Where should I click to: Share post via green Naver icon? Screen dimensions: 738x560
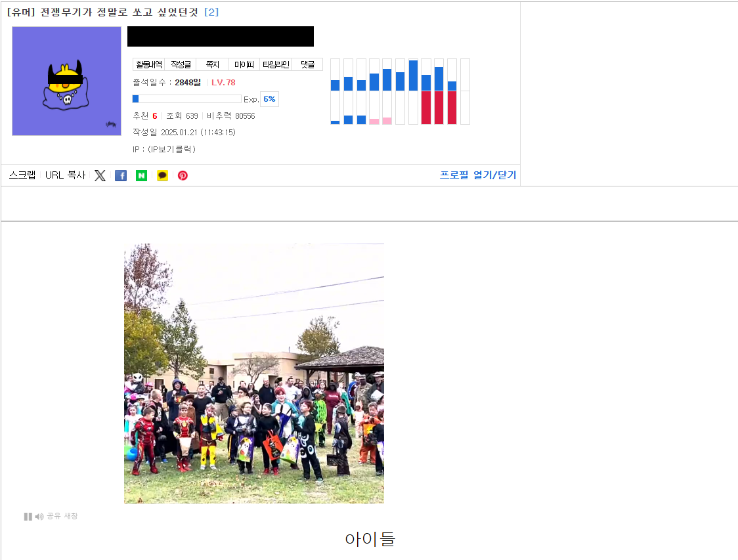[142, 175]
